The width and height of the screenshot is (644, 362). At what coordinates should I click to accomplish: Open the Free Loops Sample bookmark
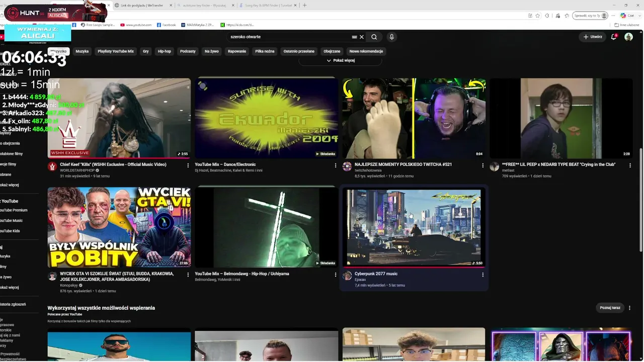pyautogui.click(x=99, y=25)
